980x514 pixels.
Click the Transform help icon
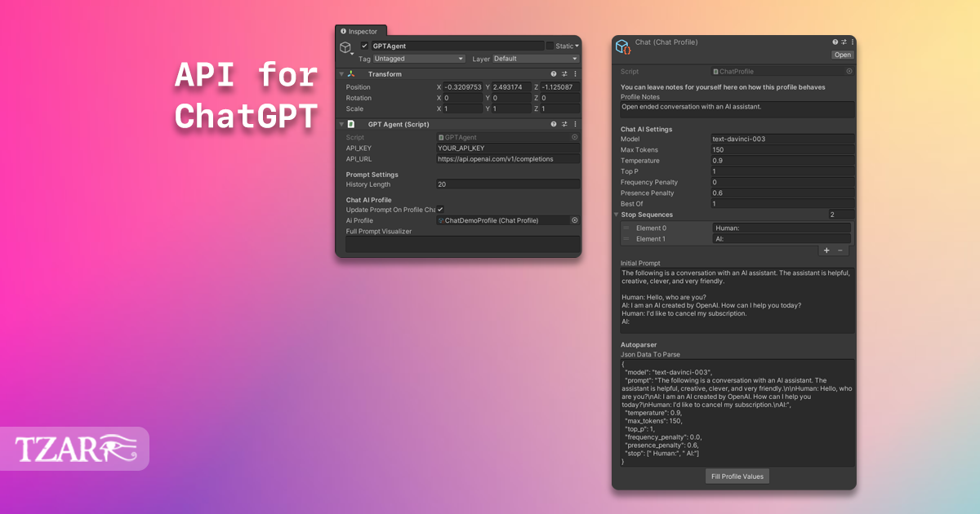point(554,73)
